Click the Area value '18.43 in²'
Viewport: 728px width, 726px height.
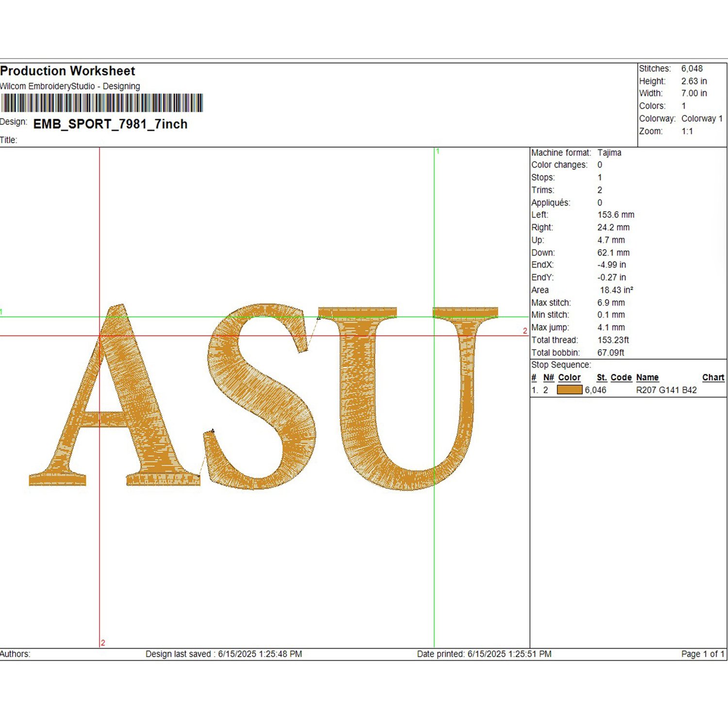click(x=616, y=290)
